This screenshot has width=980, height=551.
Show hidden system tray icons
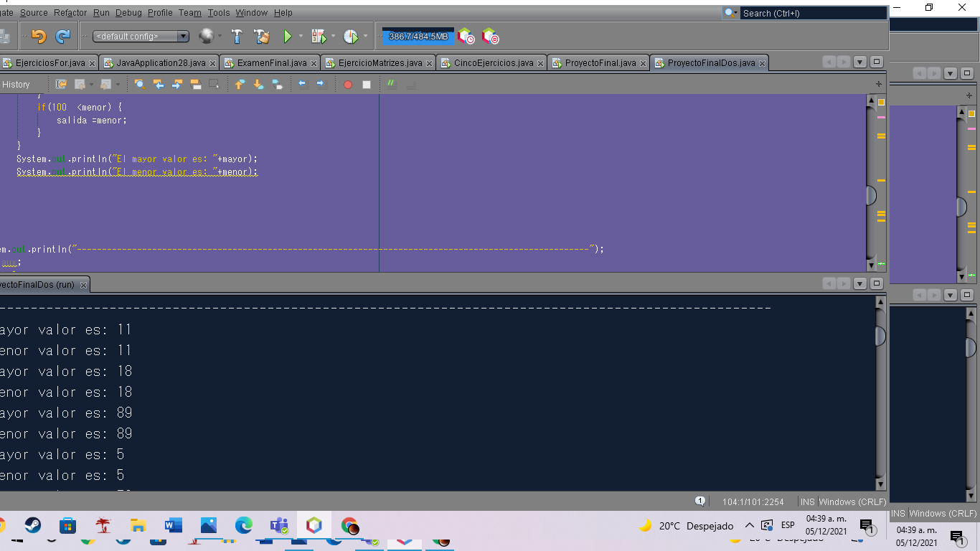point(750,526)
